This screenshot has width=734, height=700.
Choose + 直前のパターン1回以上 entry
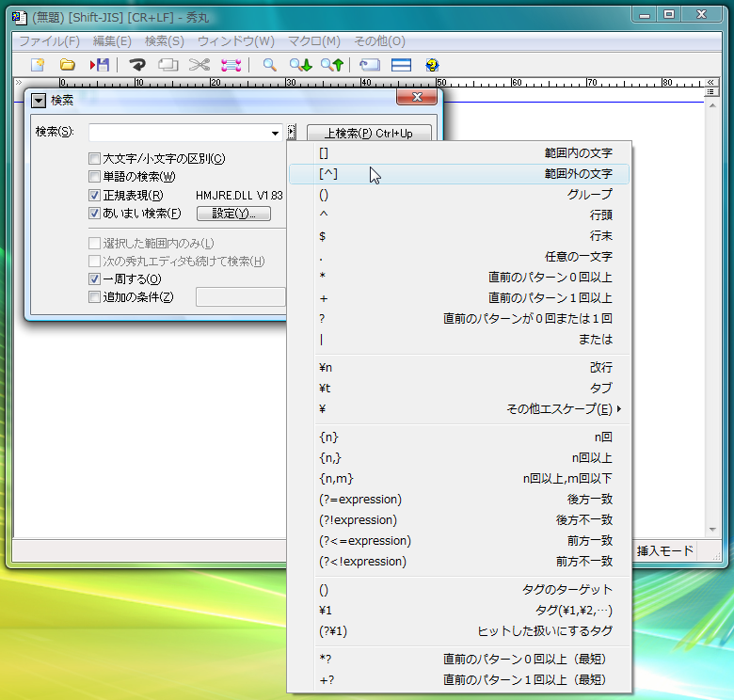click(459, 297)
